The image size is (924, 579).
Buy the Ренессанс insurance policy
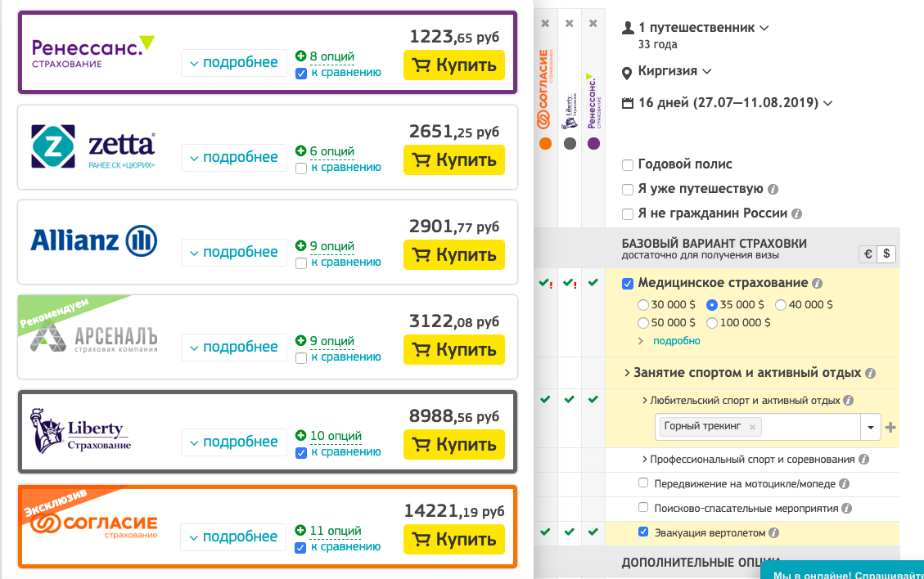click(454, 65)
